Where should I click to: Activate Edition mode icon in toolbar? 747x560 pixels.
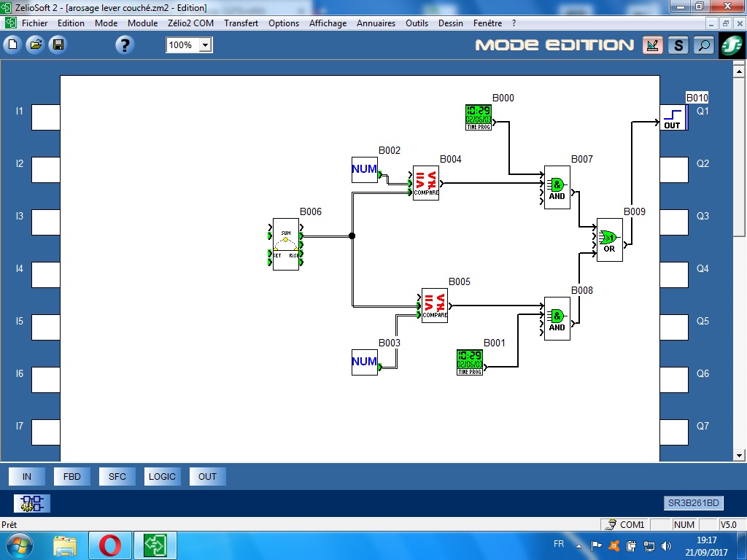click(x=653, y=45)
